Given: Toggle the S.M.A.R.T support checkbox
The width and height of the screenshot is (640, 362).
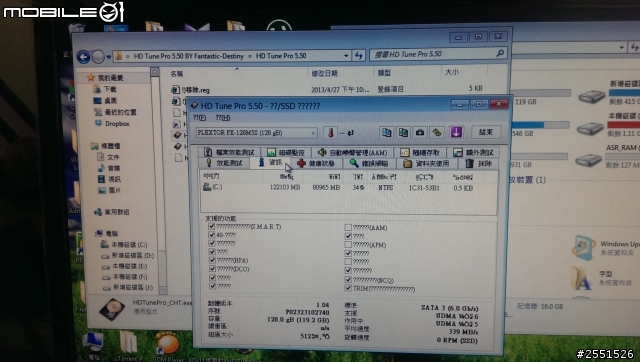Looking at the screenshot, I should point(211,226).
